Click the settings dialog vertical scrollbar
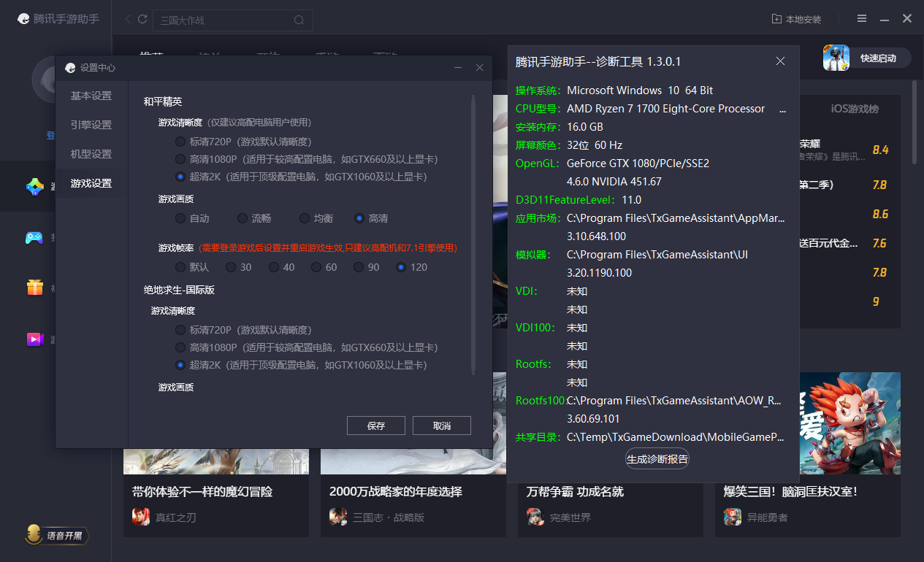 click(473, 234)
